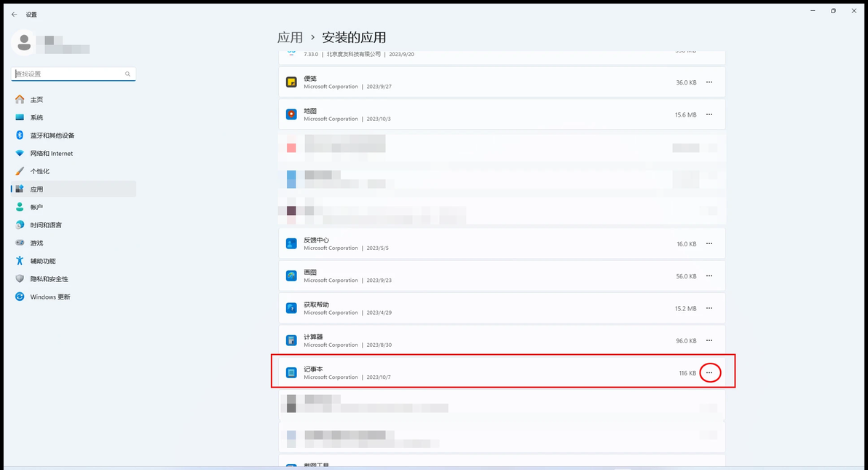Open 蓝牙和其他设备 Bluetooth icon
The width and height of the screenshot is (868, 470).
point(20,136)
